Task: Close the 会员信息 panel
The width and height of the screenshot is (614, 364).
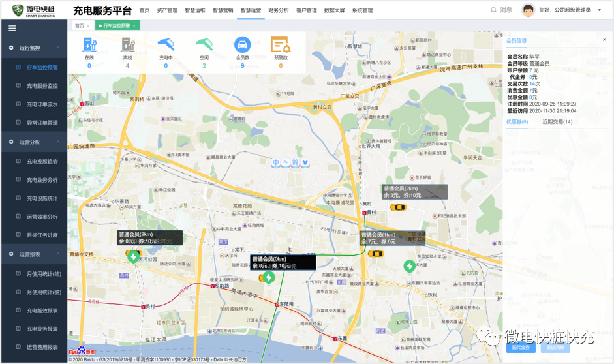Action: 604,40
